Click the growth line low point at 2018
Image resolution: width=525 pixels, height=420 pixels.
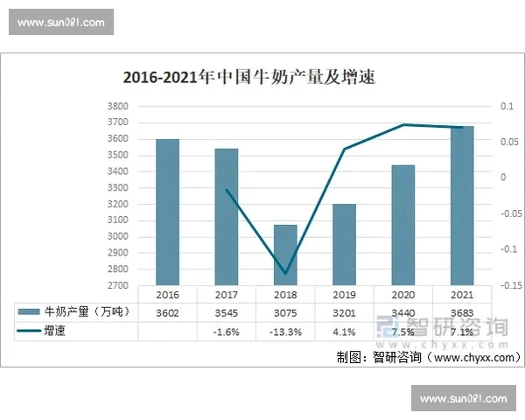(285, 273)
